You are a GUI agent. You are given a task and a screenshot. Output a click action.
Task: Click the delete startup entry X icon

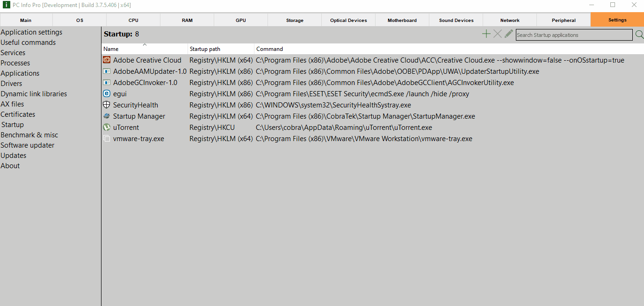498,34
